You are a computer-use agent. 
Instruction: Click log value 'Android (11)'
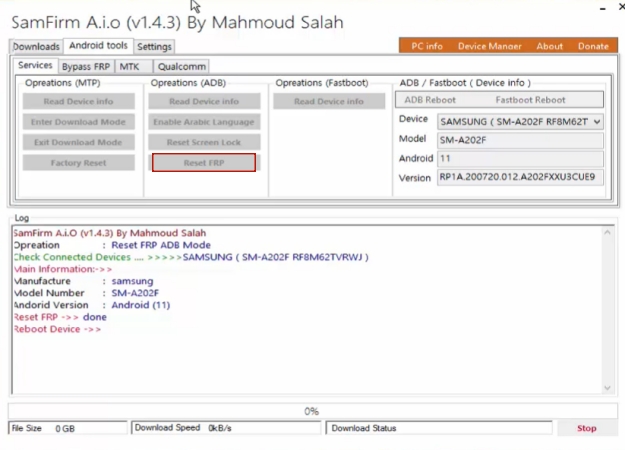[x=141, y=305]
